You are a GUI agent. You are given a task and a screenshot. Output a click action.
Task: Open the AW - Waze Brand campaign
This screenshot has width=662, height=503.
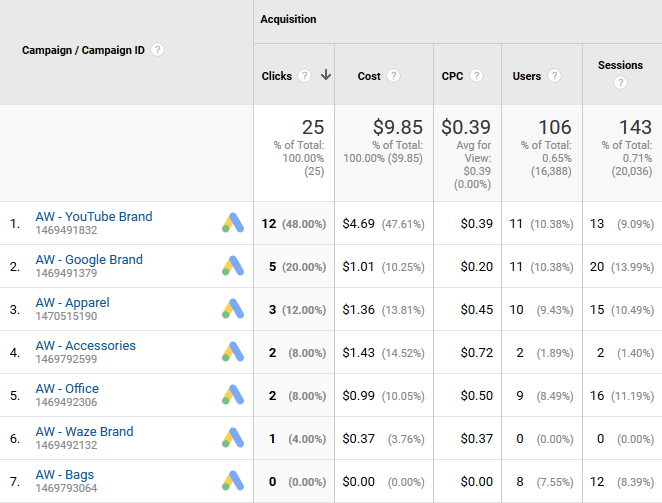(x=84, y=432)
